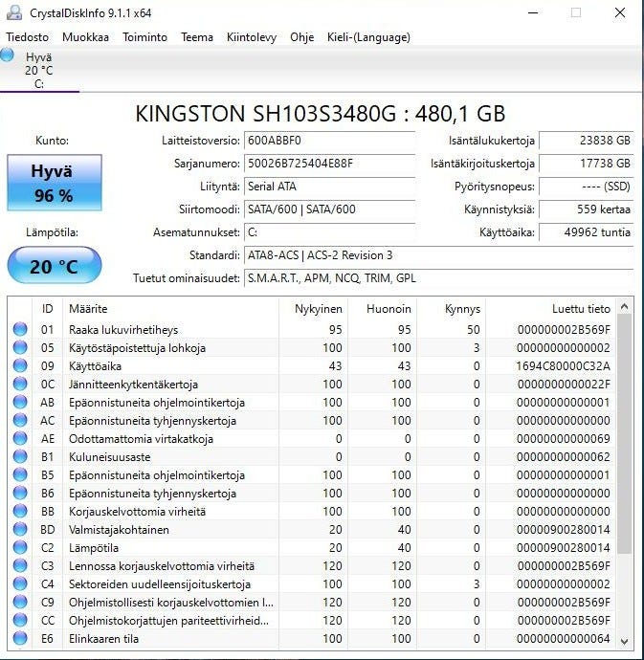This screenshot has height=660, width=644.
Task: Click the Liityntä field Serial ATA
Action: [x=329, y=187]
